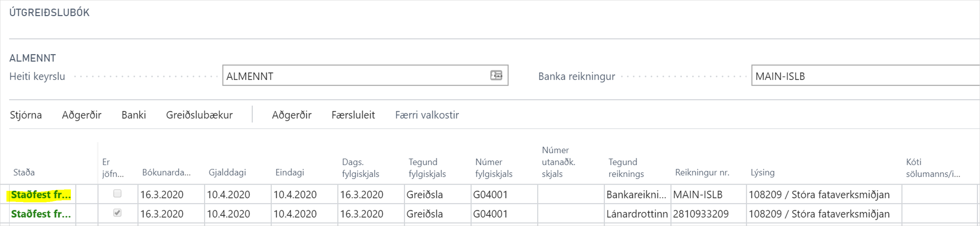
Task: Expand the Greiðslubækur menu
Action: coord(199,115)
